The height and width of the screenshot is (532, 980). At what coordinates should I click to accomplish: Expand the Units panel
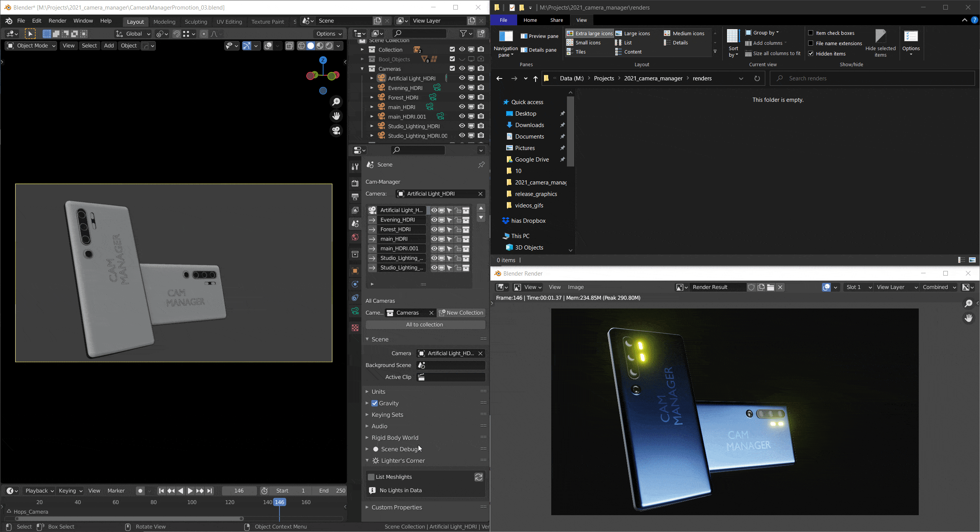tap(378, 392)
